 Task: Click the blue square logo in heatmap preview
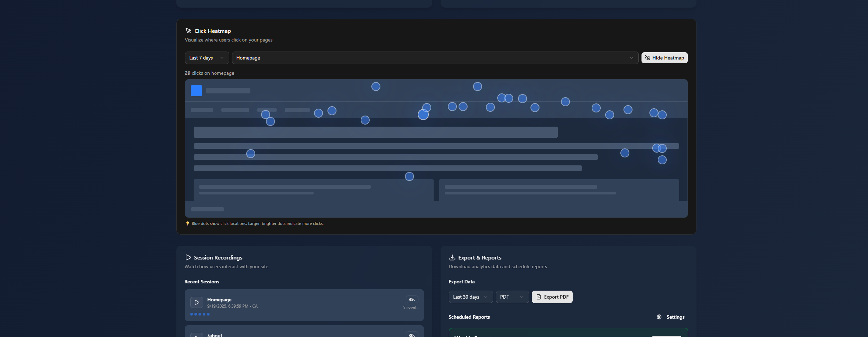tap(196, 91)
